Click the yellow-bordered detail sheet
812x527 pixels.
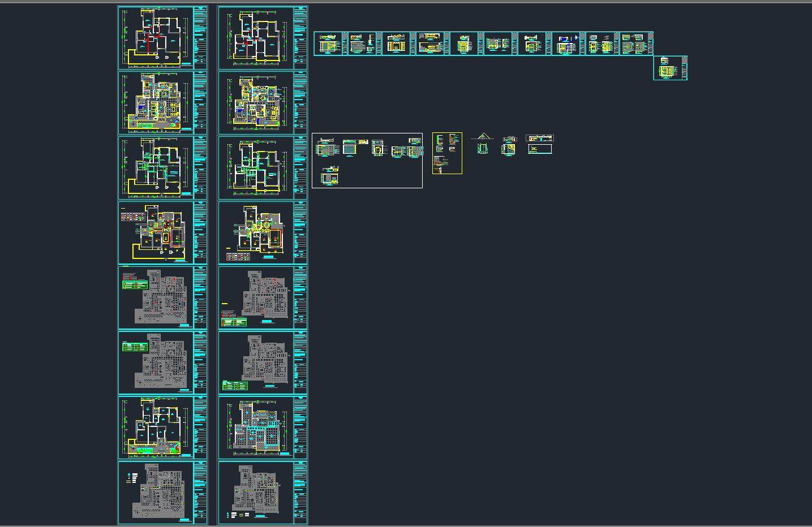447,153
